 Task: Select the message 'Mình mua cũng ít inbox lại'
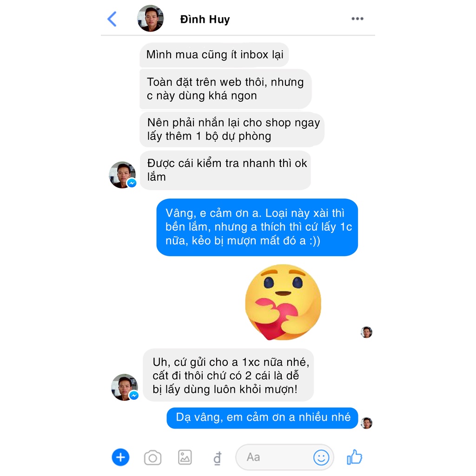(214, 55)
